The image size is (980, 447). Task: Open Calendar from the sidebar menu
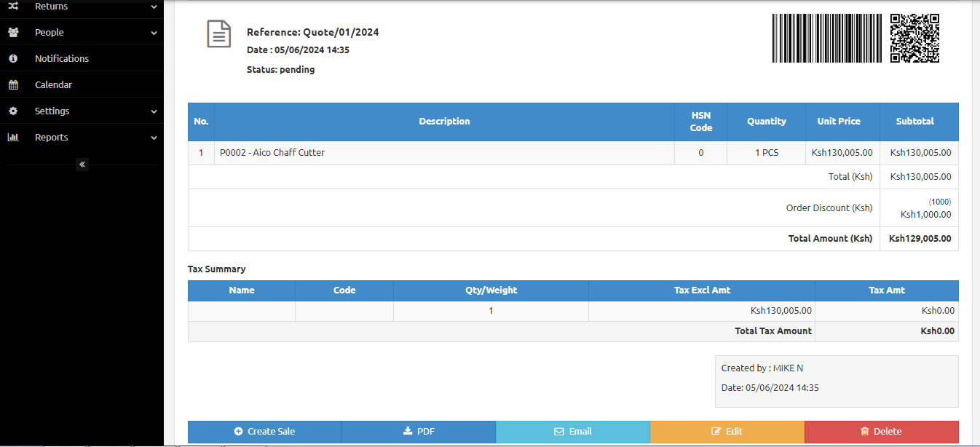point(53,85)
